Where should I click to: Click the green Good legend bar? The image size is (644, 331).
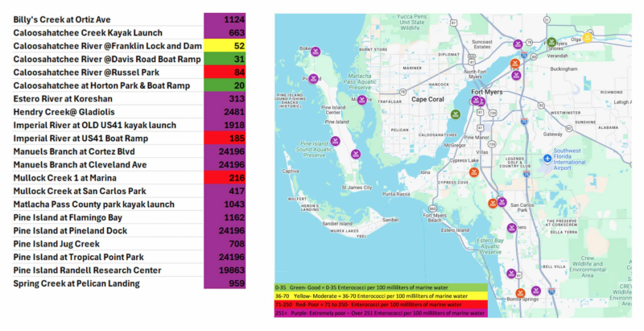point(381,288)
